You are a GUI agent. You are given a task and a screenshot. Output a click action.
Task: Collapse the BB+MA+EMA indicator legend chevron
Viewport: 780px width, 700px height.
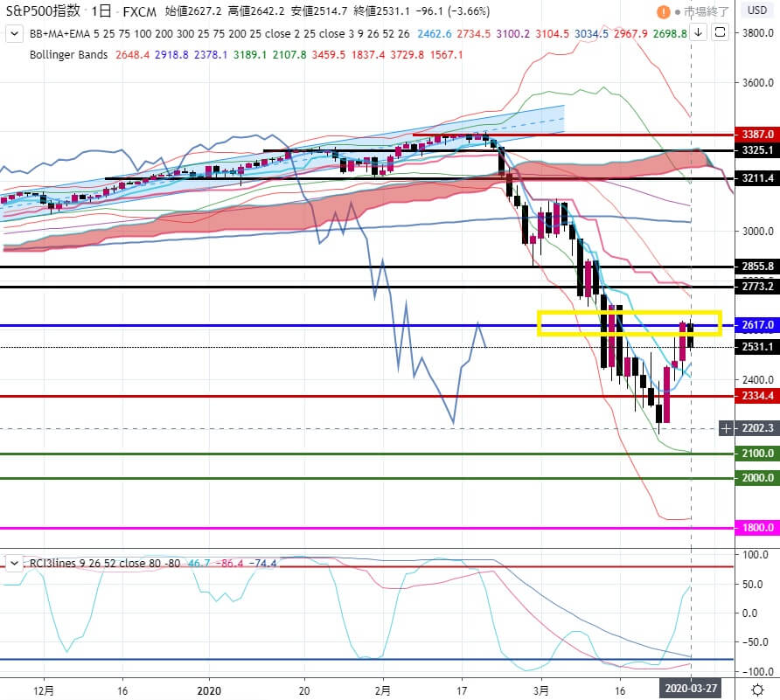pos(14,34)
